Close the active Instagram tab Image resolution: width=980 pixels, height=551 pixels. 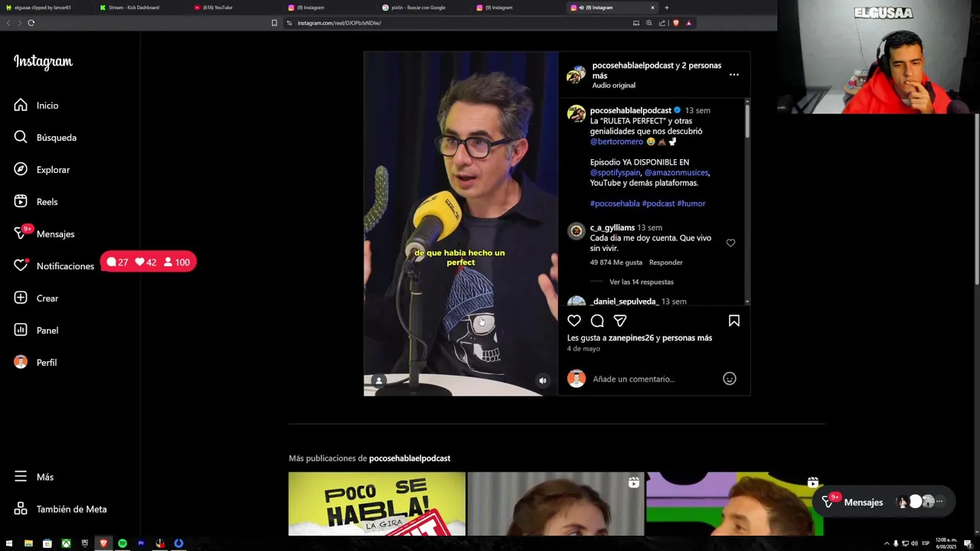point(652,8)
